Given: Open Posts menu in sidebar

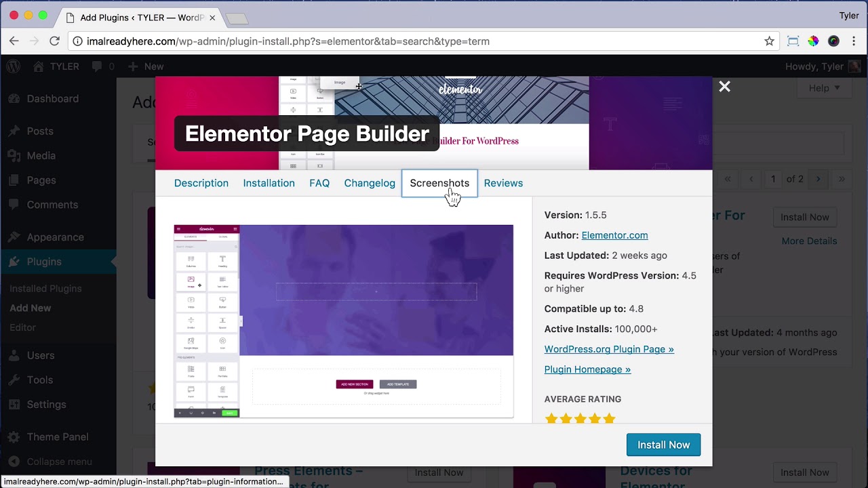Looking at the screenshot, I should coord(40,131).
